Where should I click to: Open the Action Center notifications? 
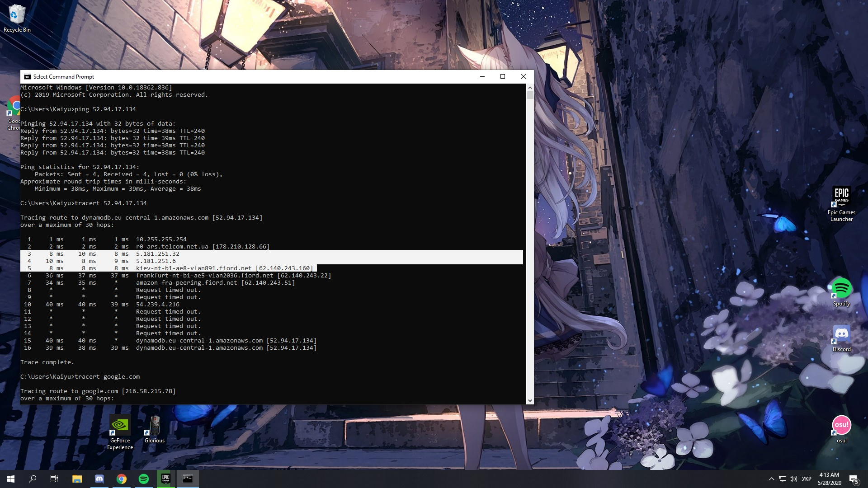(854, 479)
